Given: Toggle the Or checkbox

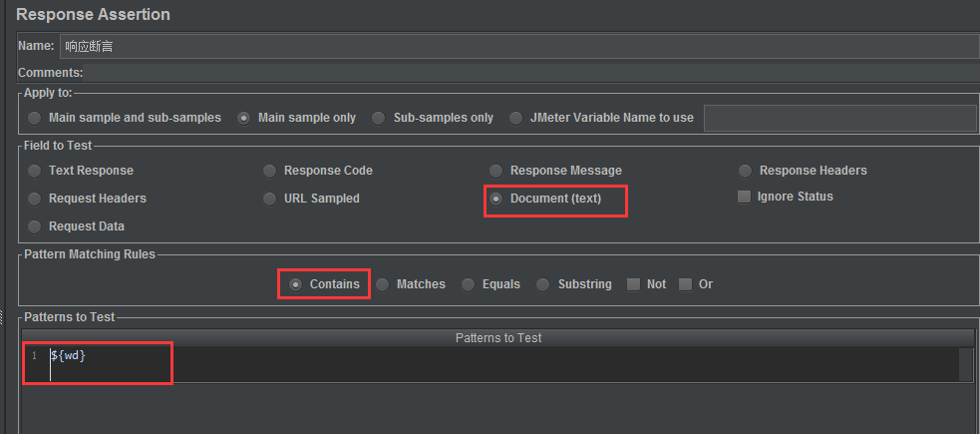Looking at the screenshot, I should [x=686, y=284].
